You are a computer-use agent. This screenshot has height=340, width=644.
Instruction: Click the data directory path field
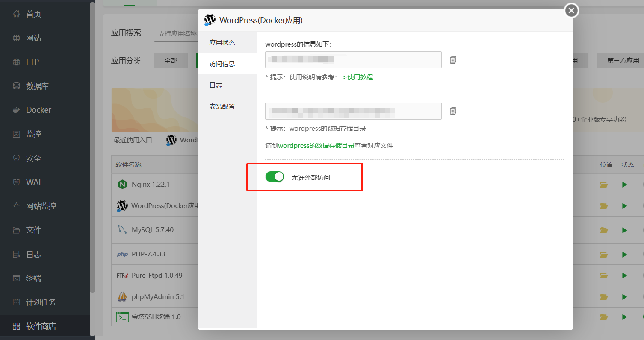pos(353,111)
